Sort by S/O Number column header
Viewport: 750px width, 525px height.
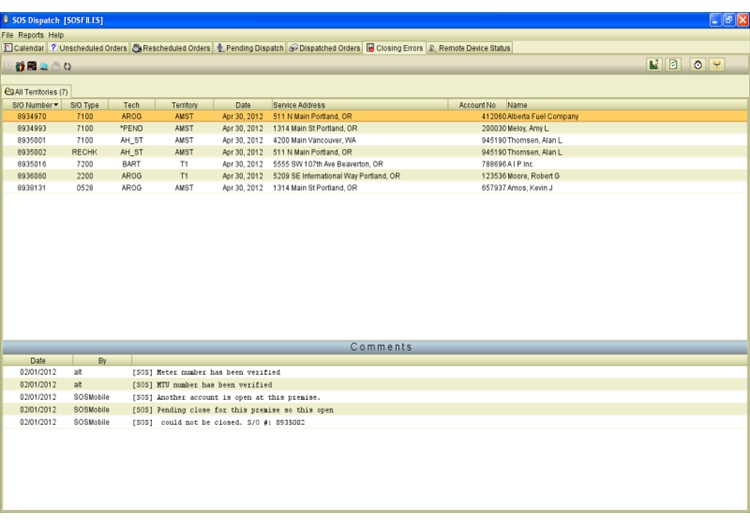pos(32,105)
